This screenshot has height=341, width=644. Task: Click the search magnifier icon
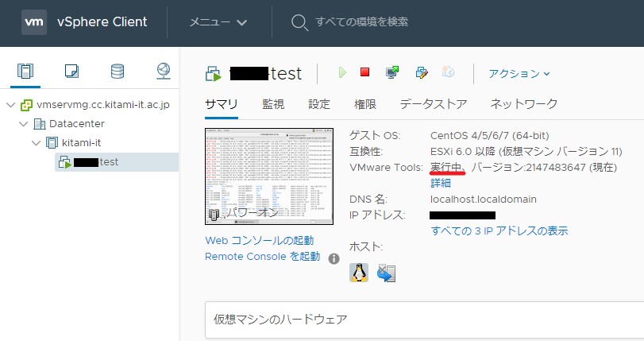[299, 22]
